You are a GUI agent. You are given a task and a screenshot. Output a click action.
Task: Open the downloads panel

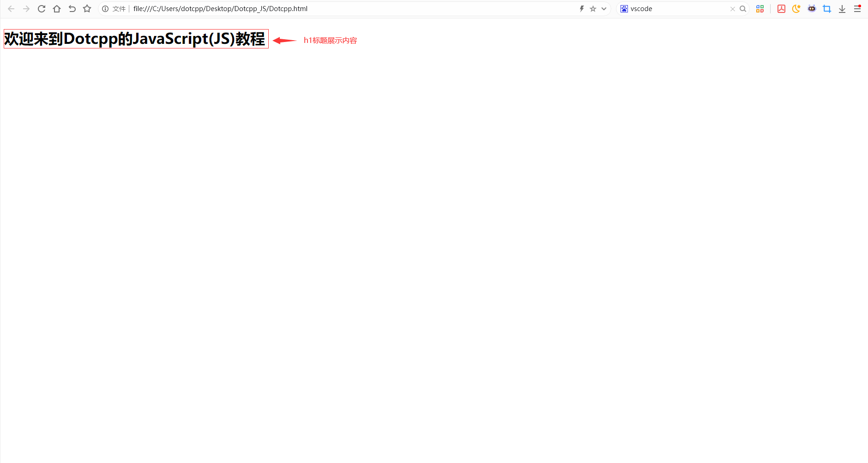pyautogui.click(x=842, y=9)
